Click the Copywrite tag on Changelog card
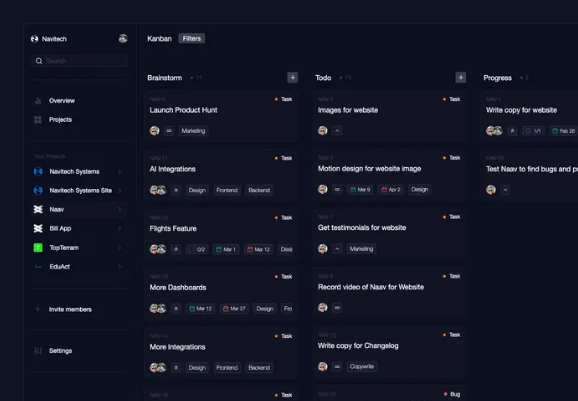The width and height of the screenshot is (578, 401). pyautogui.click(x=362, y=367)
